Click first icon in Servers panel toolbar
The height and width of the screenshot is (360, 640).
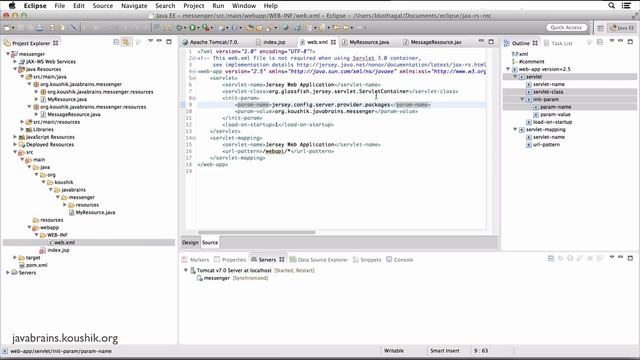point(551,258)
